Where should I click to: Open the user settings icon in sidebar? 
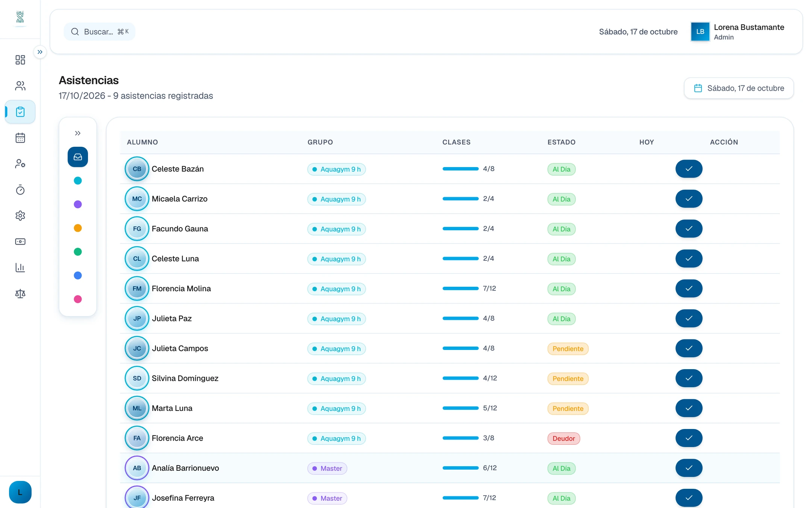pos(20,164)
